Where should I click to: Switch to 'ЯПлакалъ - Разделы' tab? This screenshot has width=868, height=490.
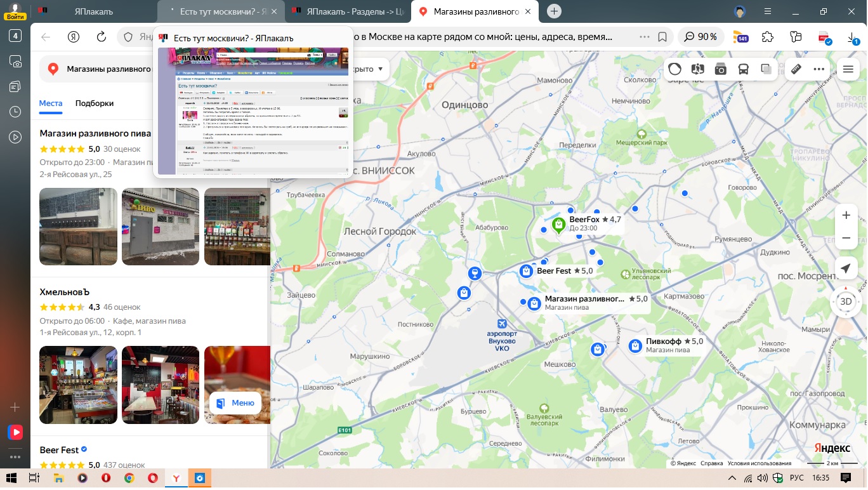pos(348,11)
